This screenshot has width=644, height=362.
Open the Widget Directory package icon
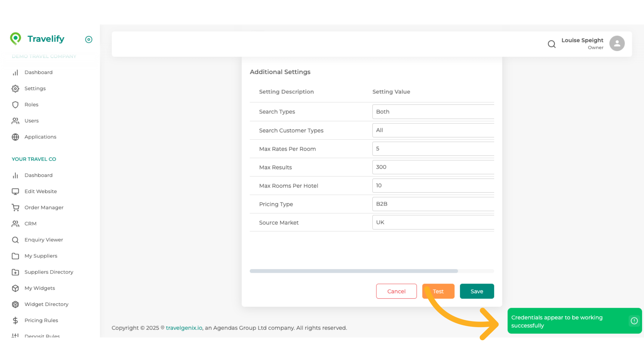pos(15,304)
